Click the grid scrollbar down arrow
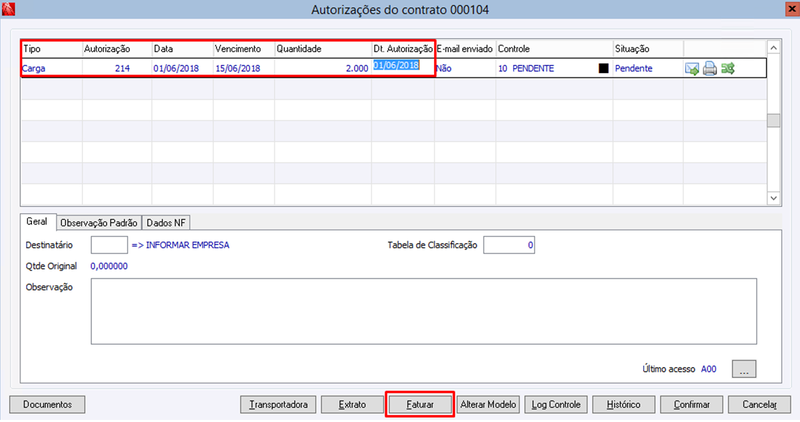 point(773,198)
